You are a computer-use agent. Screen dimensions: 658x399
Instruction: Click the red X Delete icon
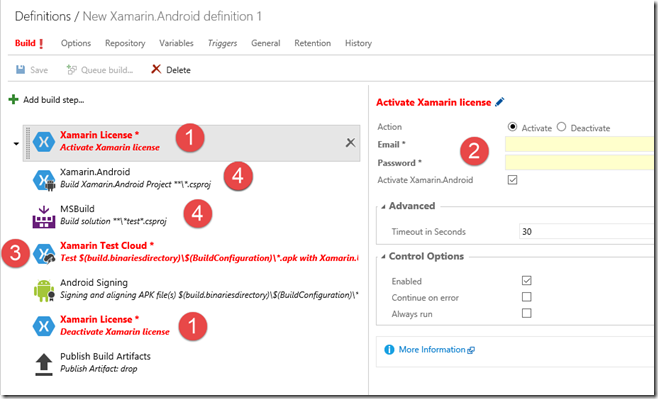click(x=156, y=69)
